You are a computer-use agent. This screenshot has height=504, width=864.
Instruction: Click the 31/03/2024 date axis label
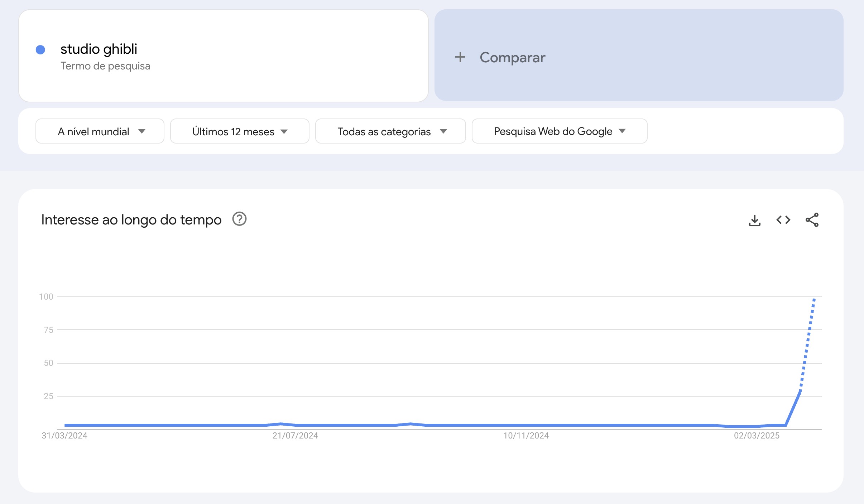(x=64, y=436)
